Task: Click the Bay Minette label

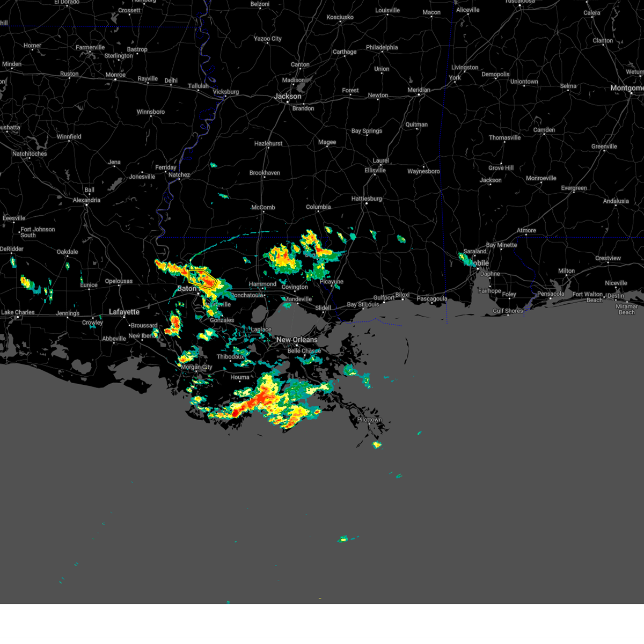Action: tap(502, 245)
